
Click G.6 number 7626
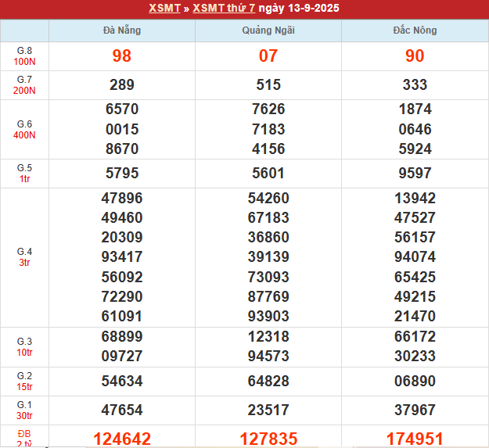tap(268, 109)
